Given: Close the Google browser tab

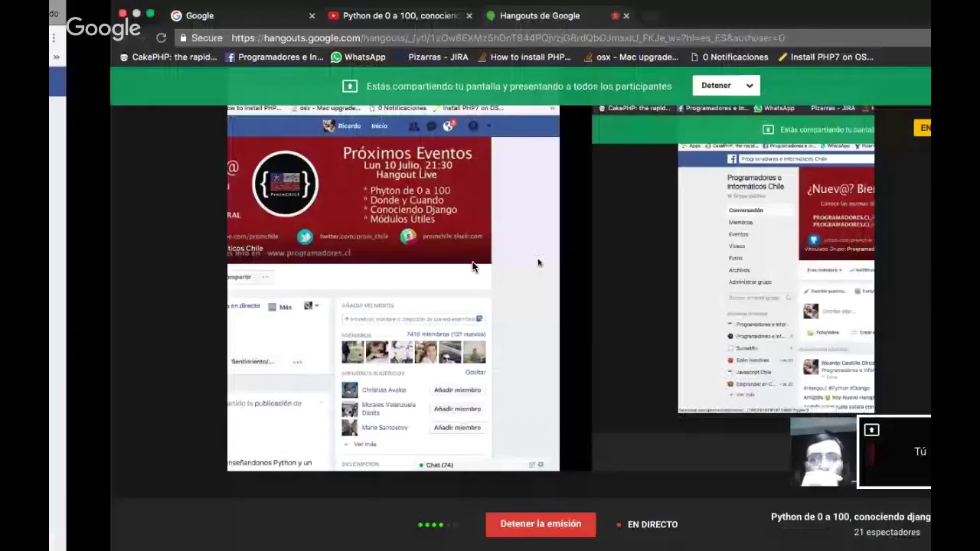Looking at the screenshot, I should (312, 15).
